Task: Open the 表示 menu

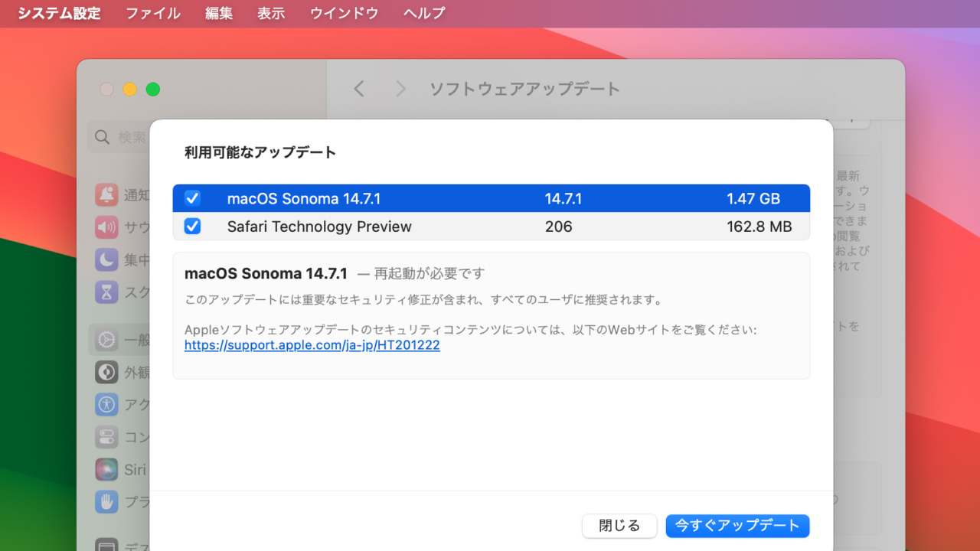Action: [271, 13]
